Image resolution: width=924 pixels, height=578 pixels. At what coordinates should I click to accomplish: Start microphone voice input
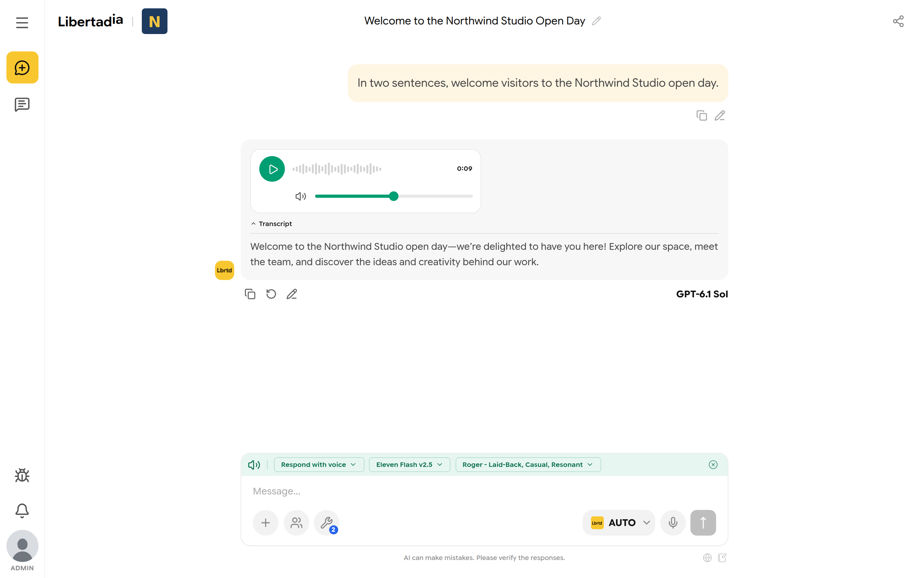coord(673,522)
